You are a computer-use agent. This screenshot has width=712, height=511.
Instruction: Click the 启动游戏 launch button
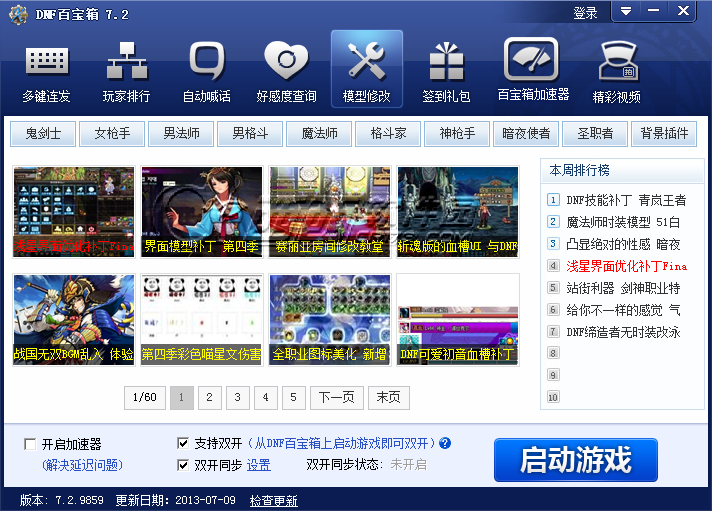576,460
